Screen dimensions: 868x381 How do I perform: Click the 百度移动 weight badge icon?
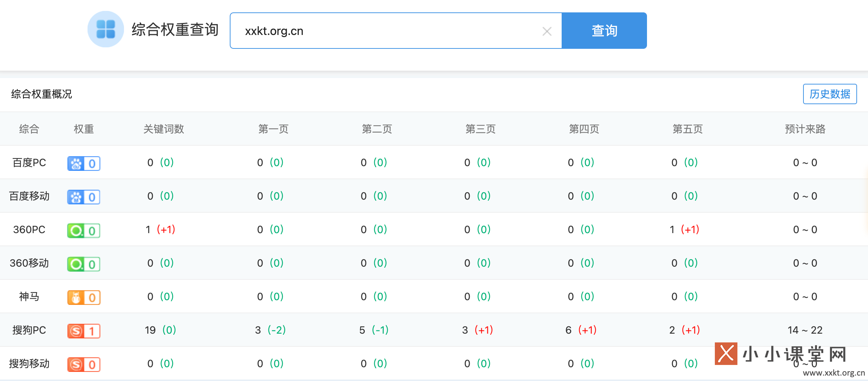(x=84, y=197)
